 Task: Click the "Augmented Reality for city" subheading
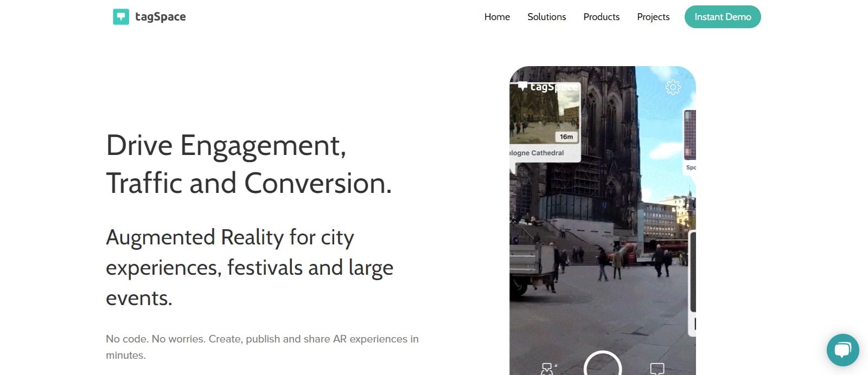pos(230,237)
